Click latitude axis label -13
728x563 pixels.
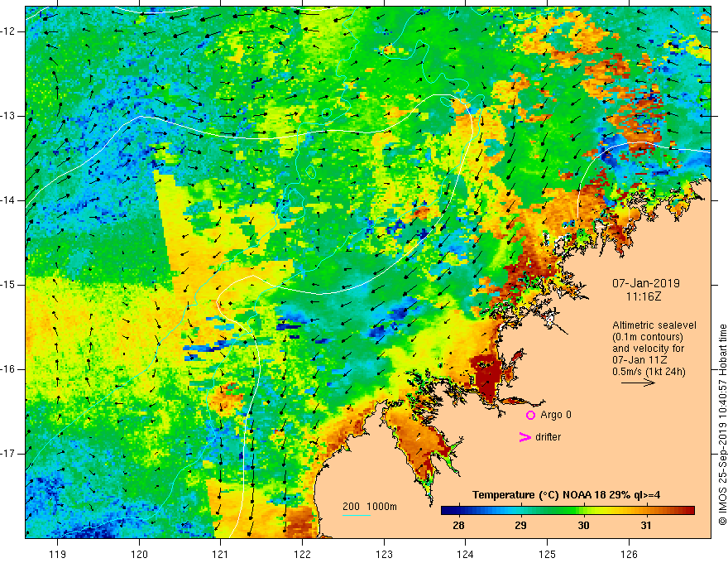tap(8, 116)
